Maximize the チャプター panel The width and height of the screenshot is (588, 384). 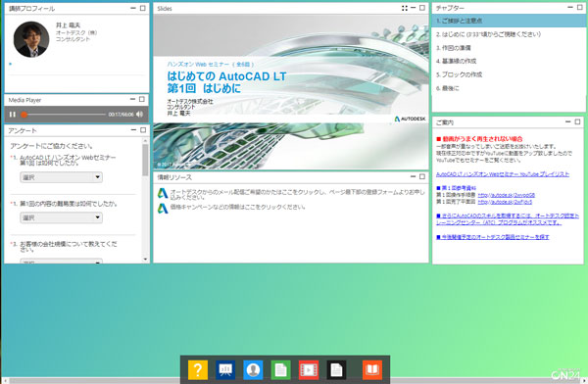coord(580,7)
